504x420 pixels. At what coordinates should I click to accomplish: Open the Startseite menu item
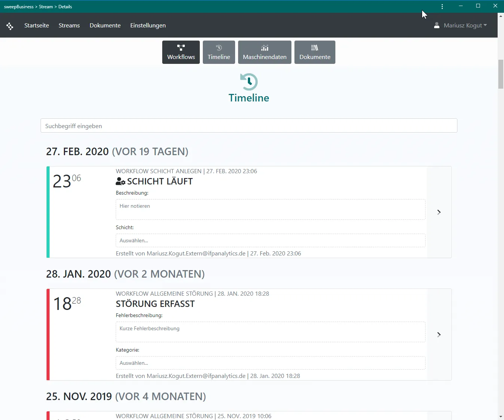coord(36,25)
